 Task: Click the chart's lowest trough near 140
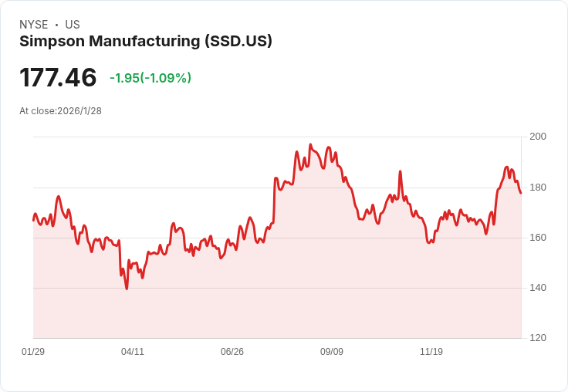(127, 289)
